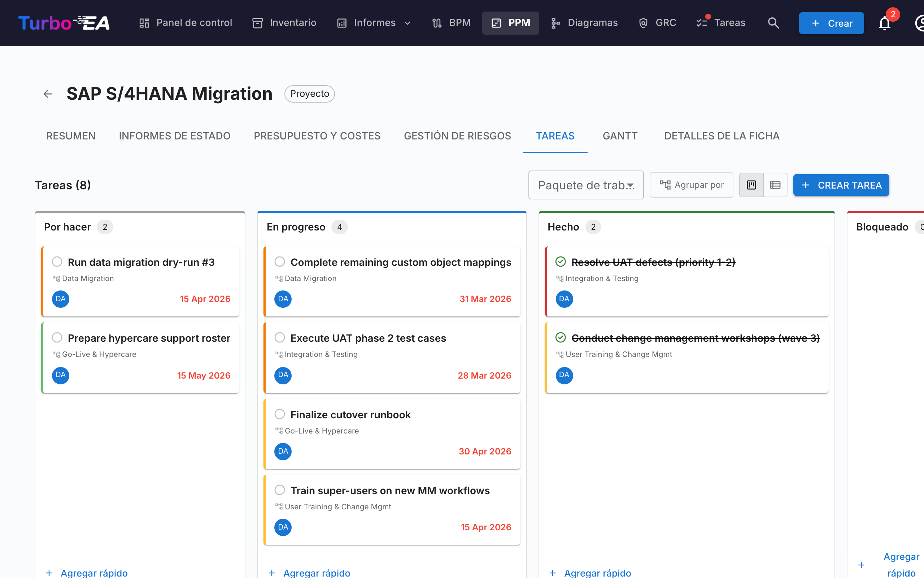Check off Complete remaining custom object mappings

(x=280, y=262)
